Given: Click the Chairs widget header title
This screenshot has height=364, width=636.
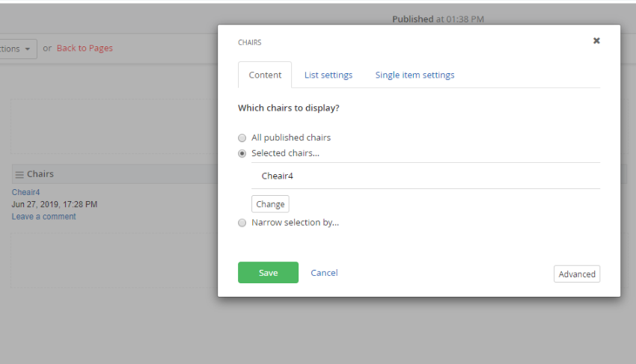Looking at the screenshot, I should [x=40, y=174].
